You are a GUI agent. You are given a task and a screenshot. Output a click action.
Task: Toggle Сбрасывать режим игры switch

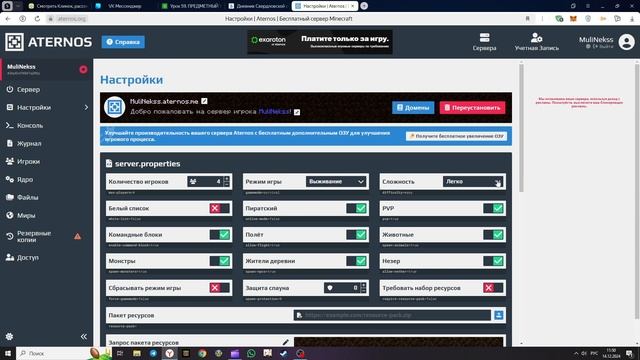(220, 288)
